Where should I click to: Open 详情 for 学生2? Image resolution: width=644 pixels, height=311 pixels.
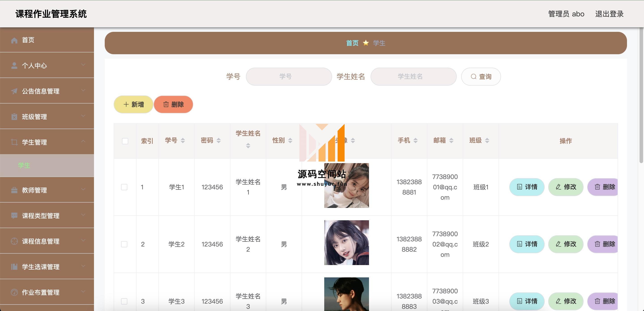527,244
